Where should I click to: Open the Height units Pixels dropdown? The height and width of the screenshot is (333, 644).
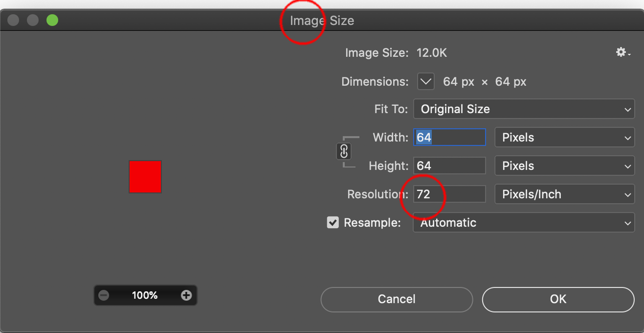click(x=564, y=166)
